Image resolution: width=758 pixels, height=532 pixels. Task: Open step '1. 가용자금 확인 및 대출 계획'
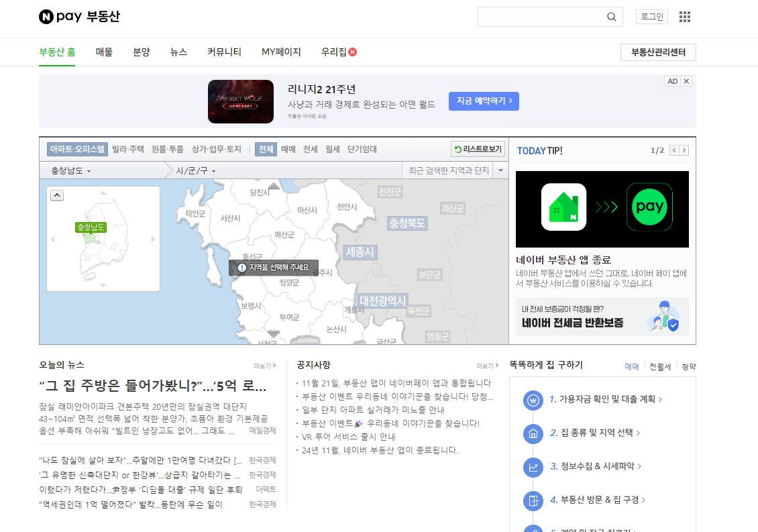click(x=606, y=399)
